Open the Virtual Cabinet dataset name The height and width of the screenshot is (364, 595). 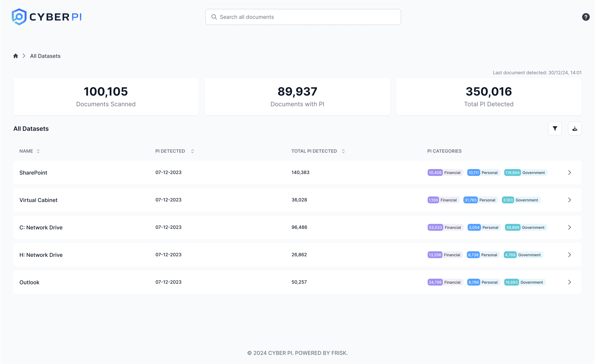[38, 200]
